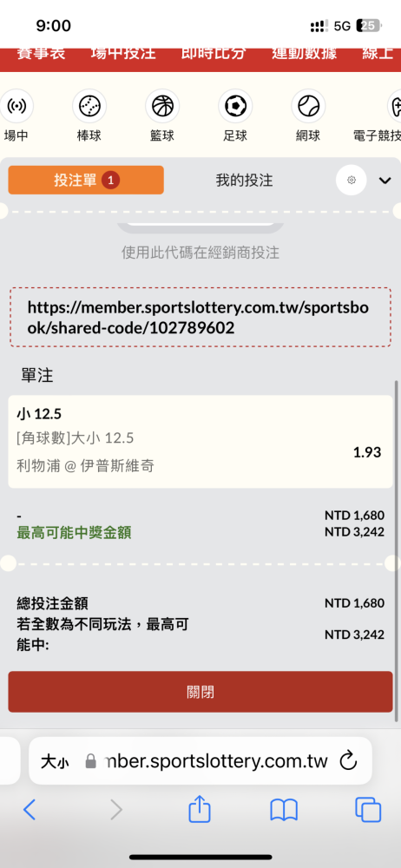
Task: Tap the Safari reload page icon
Action: [348, 761]
